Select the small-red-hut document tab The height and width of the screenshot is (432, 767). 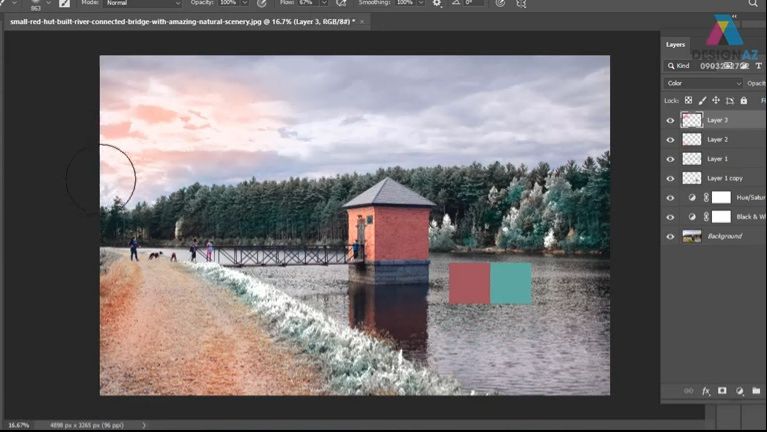[180, 20]
